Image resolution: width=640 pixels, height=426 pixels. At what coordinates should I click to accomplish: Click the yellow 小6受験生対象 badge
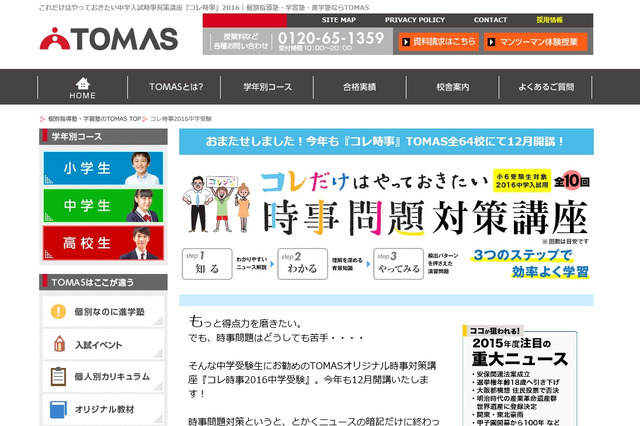pyautogui.click(x=522, y=181)
